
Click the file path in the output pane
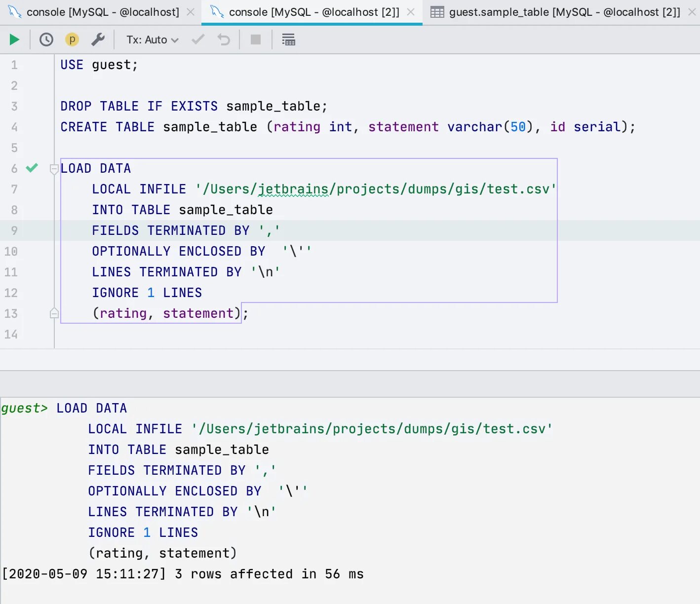[372, 429]
